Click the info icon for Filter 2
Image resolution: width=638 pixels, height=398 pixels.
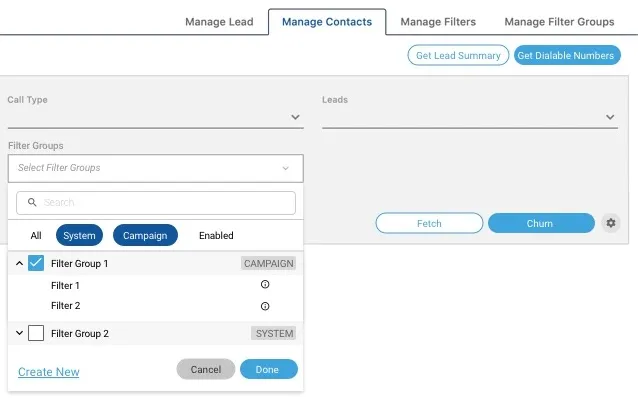265,306
